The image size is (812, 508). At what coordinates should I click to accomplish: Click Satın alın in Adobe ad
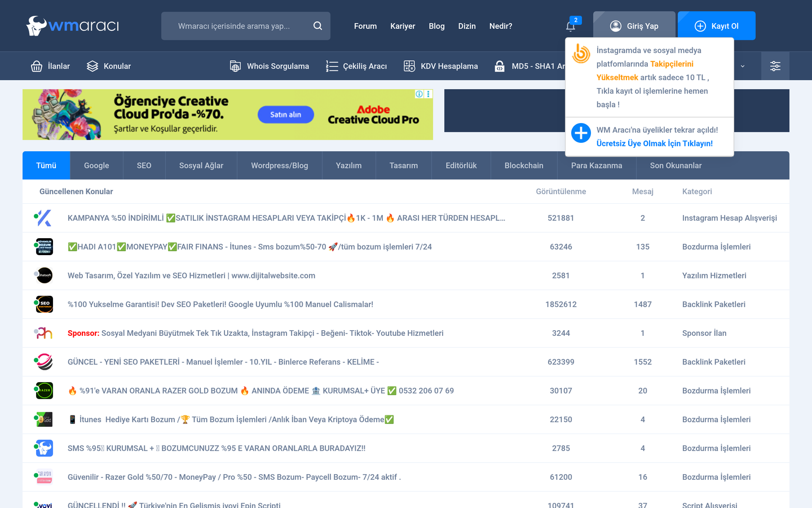tap(286, 115)
